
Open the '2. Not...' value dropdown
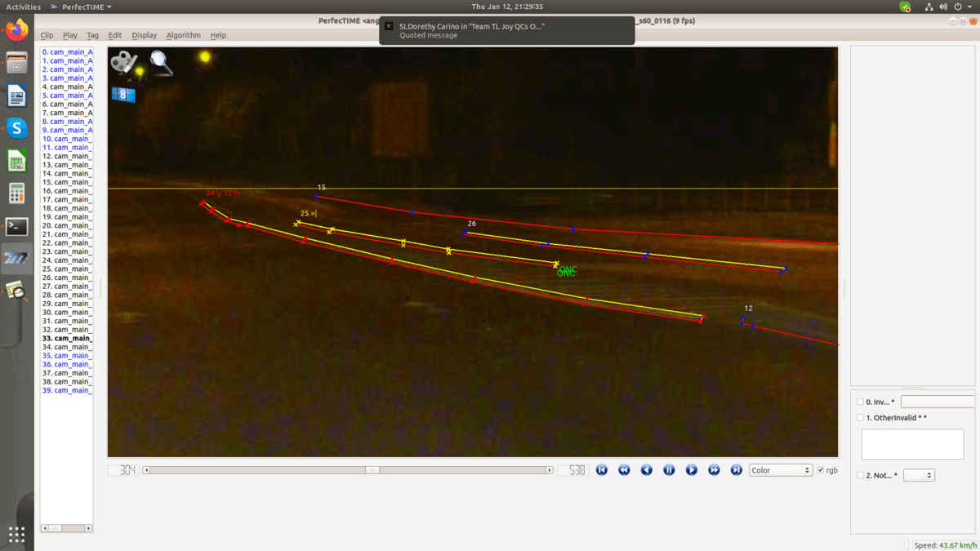click(919, 475)
